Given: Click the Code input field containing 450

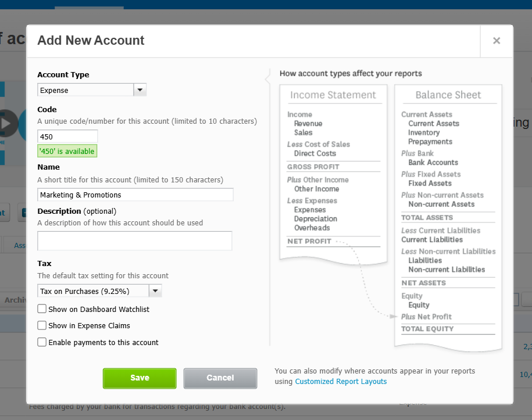Looking at the screenshot, I should [67, 137].
